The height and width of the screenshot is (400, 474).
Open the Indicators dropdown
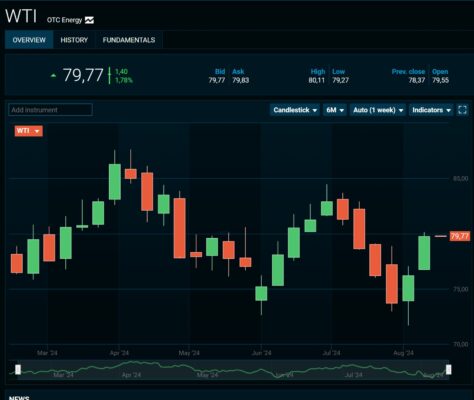[431, 110]
